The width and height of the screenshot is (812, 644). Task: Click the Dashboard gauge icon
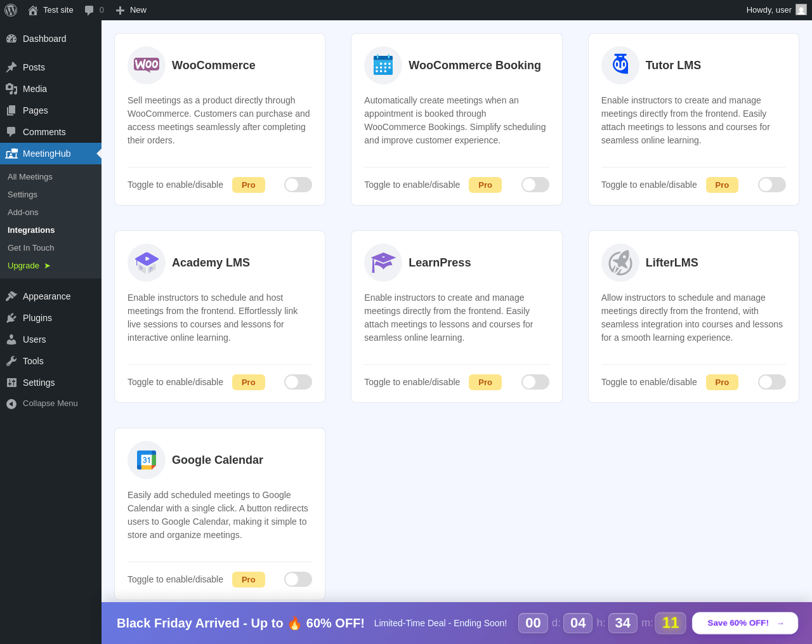11,39
